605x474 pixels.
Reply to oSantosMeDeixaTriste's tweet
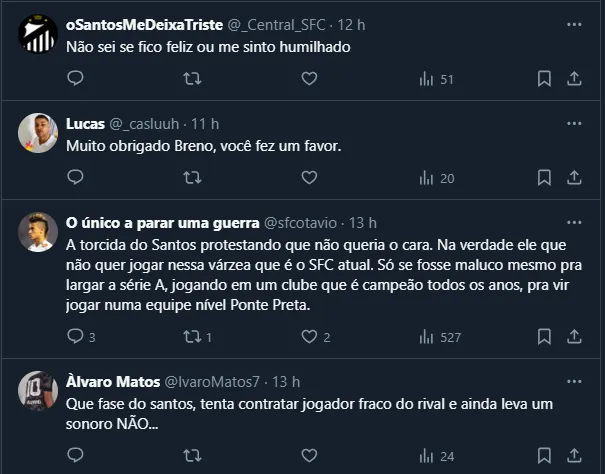[x=75, y=78]
